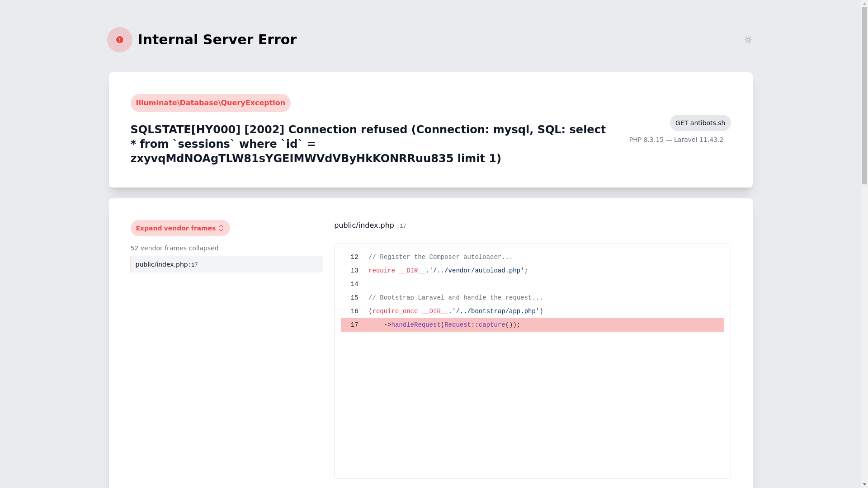Click code line 16 require_once bootstrap/app.php
The width and height of the screenshot is (868, 488).
click(532, 311)
